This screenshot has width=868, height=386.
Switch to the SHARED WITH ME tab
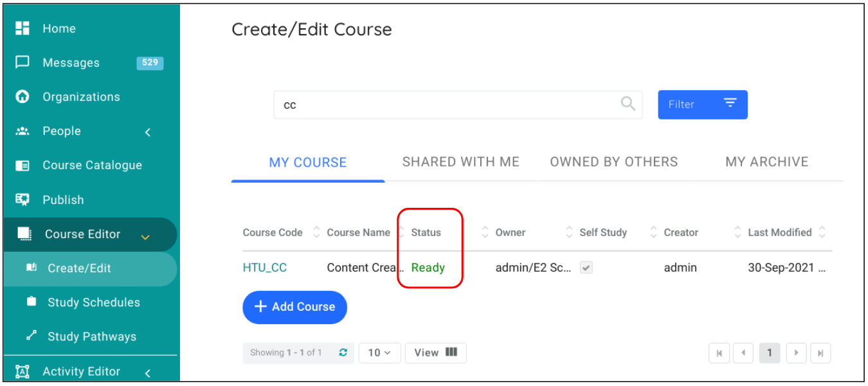click(460, 162)
